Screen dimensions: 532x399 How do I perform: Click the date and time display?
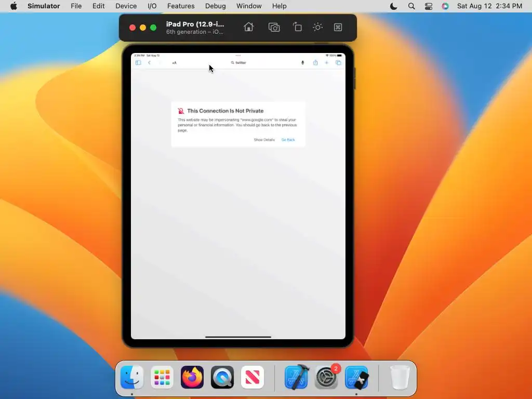(x=489, y=6)
